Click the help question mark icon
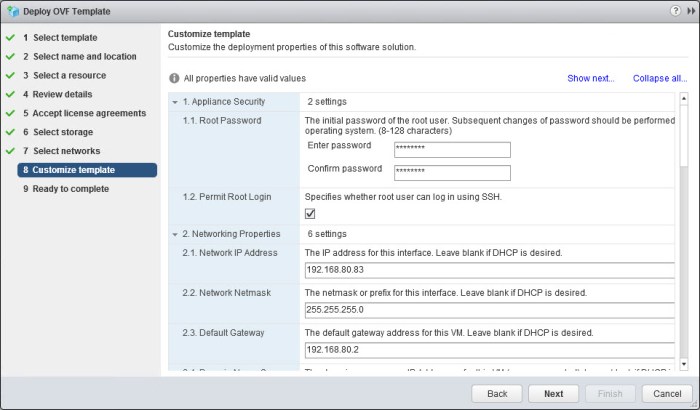 (674, 10)
